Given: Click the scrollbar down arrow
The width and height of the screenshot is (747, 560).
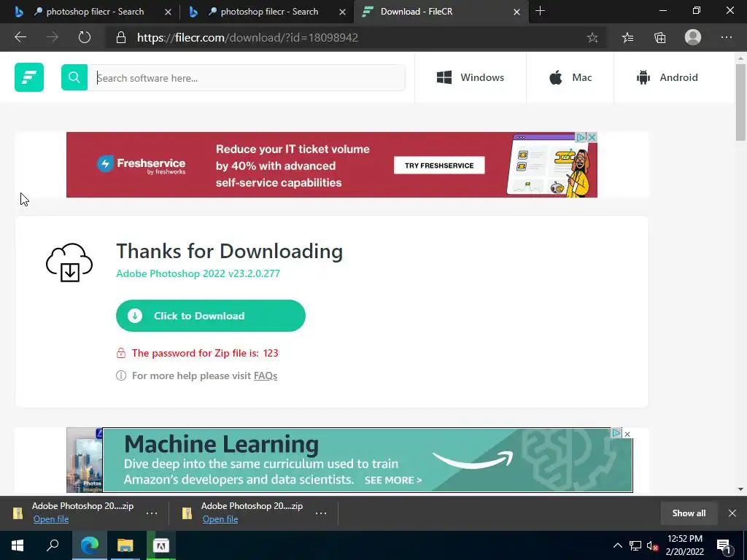Looking at the screenshot, I should coord(740,489).
